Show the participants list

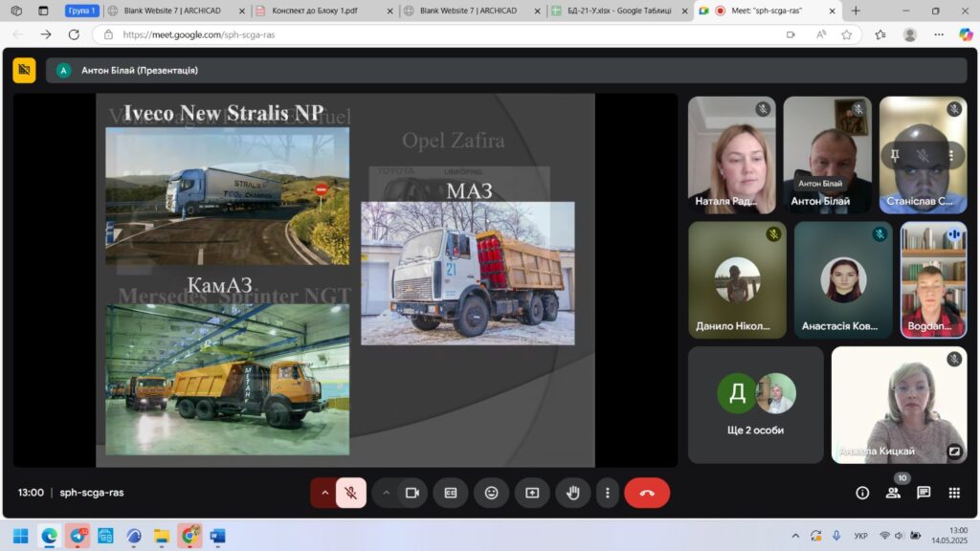tap(893, 493)
